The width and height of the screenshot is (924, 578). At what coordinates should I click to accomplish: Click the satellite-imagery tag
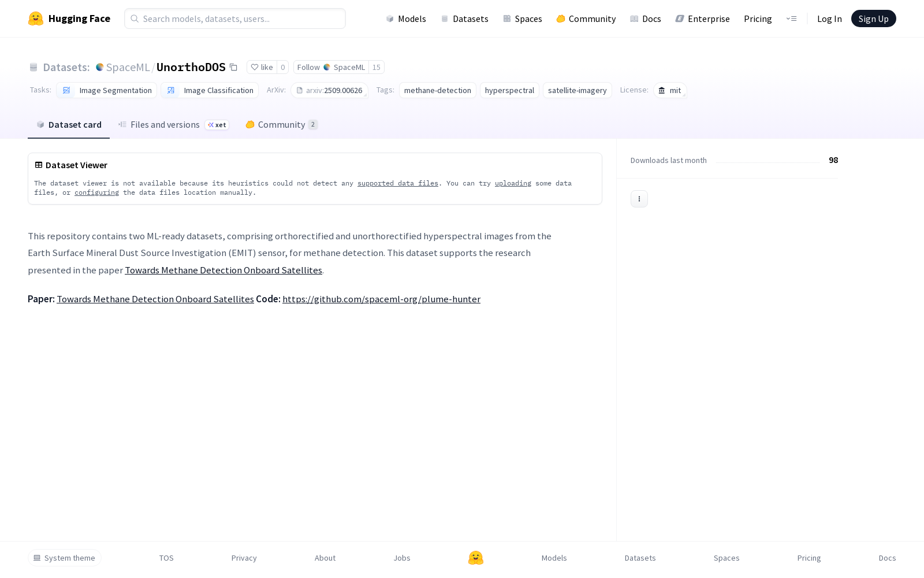(x=577, y=90)
